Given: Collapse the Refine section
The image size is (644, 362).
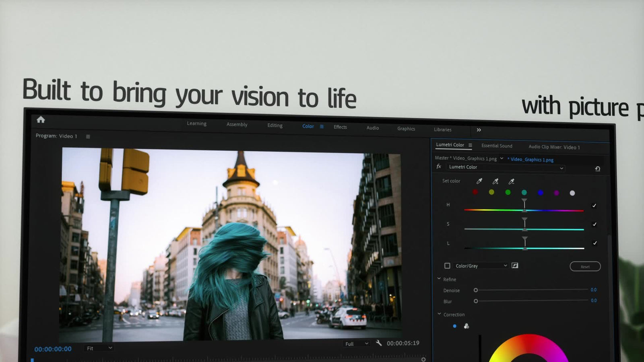Looking at the screenshot, I should [439, 279].
